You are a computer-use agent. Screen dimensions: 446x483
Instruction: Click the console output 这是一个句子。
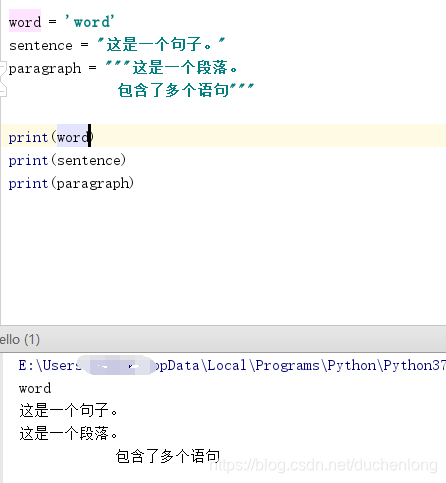tap(68, 411)
